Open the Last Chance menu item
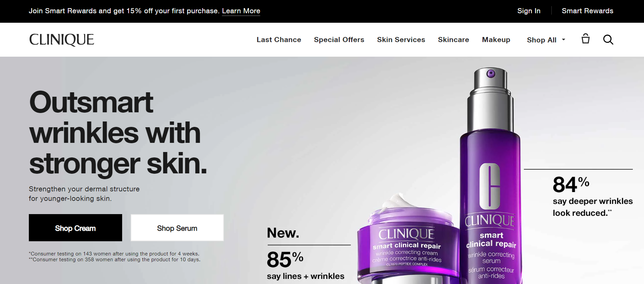644x284 pixels. click(x=279, y=40)
